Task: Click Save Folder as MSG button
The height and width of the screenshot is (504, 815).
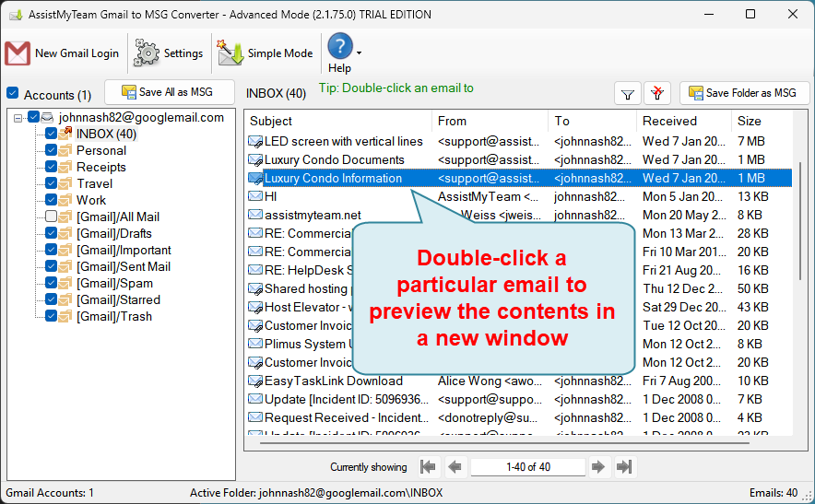Action: click(x=744, y=94)
